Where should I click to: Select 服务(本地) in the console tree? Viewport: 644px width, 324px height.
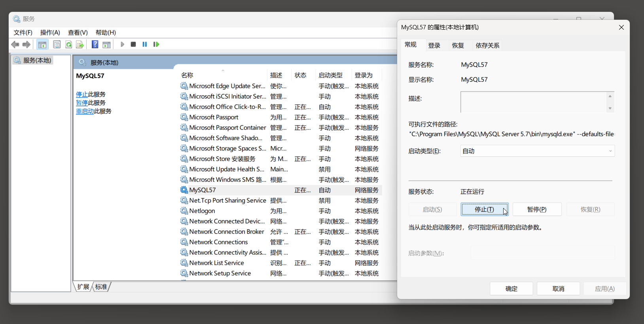(33, 60)
